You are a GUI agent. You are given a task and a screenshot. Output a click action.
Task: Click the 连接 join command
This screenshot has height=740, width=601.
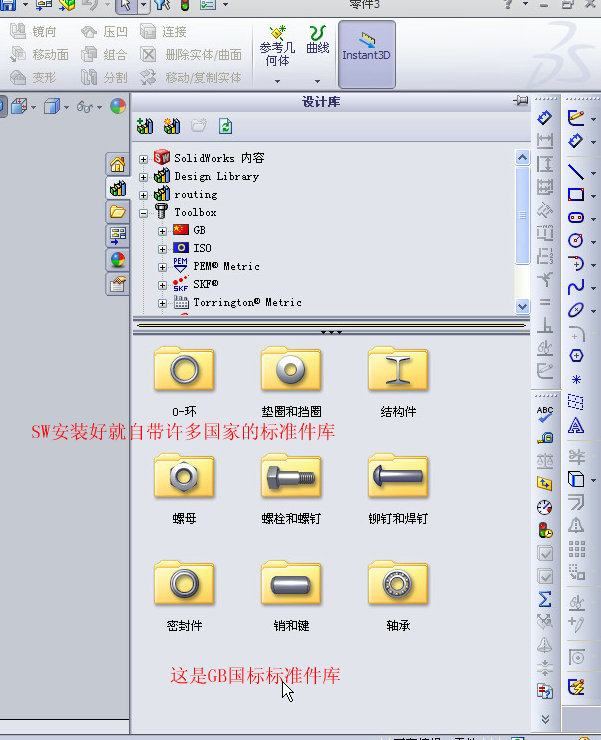coord(163,32)
